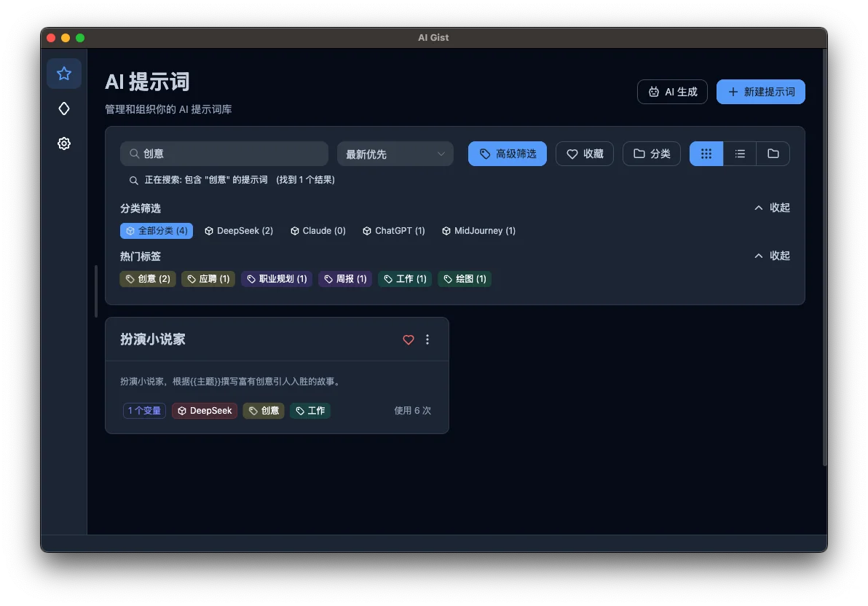Screen dimensions: 868x606
Task: Collapse the 分类筛选 section via 收起
Action: 772,208
